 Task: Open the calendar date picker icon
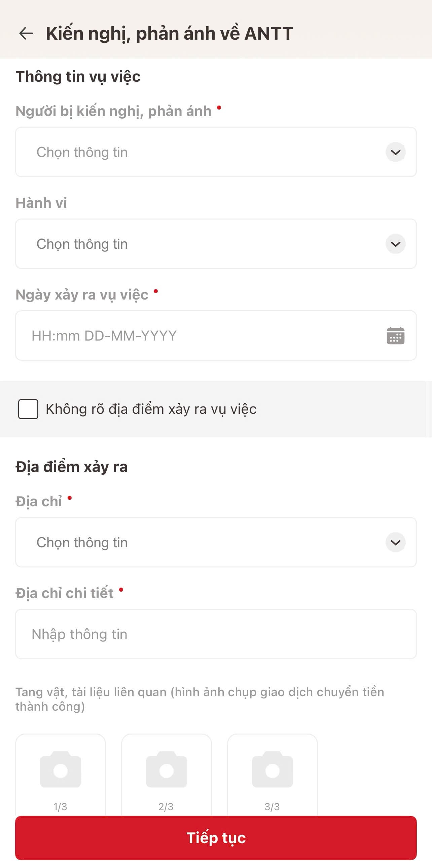[x=395, y=336]
